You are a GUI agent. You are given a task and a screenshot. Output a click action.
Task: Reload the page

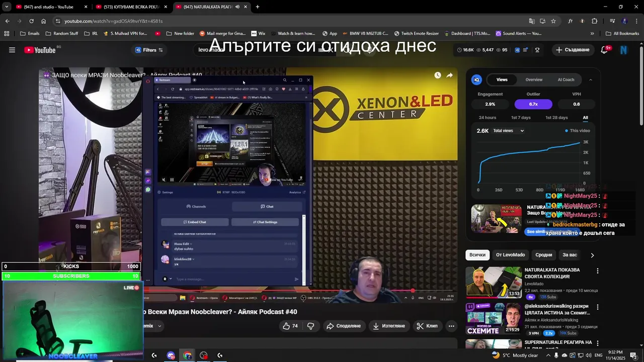coord(31,21)
